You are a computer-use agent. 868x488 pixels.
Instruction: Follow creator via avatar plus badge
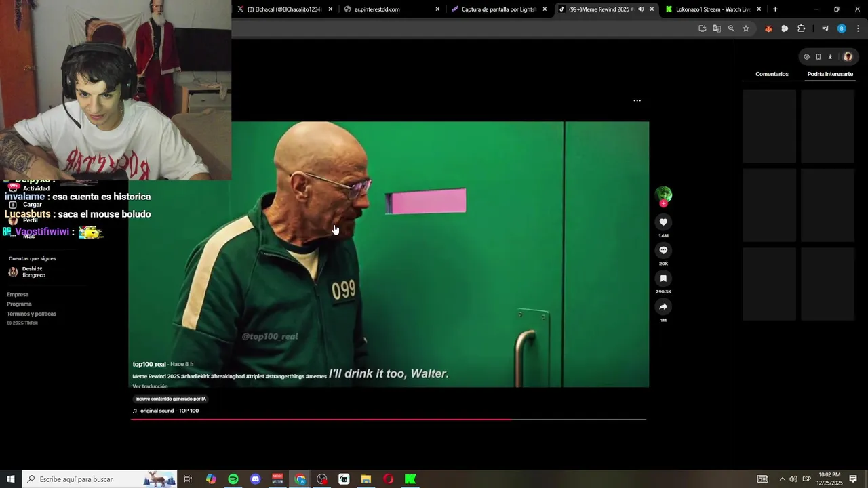click(x=663, y=203)
